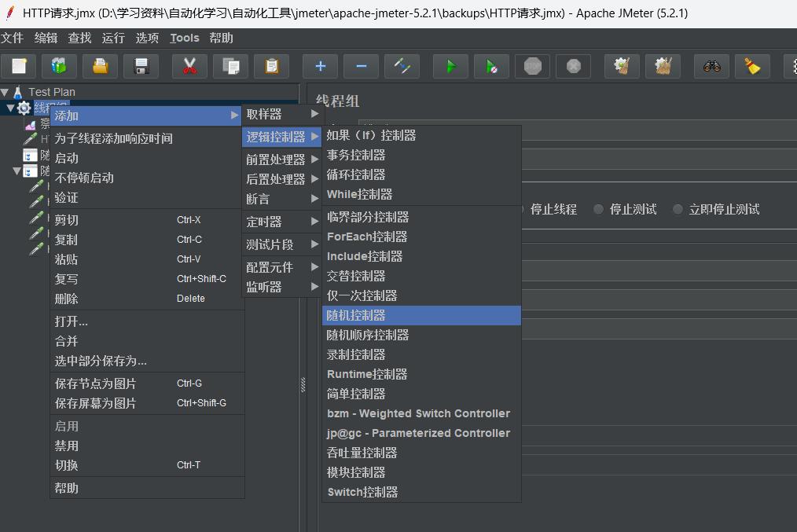Click the Clear results gear-broom icon
Image resolution: width=797 pixels, height=532 pixels.
pos(623,66)
